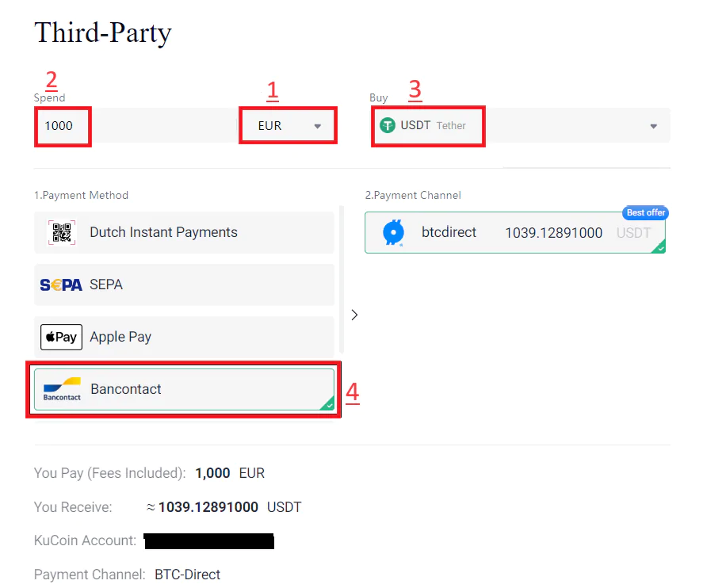Open the Buy USDT Tether coin dropdown
Viewport: 707px width, 588px height.
point(520,126)
